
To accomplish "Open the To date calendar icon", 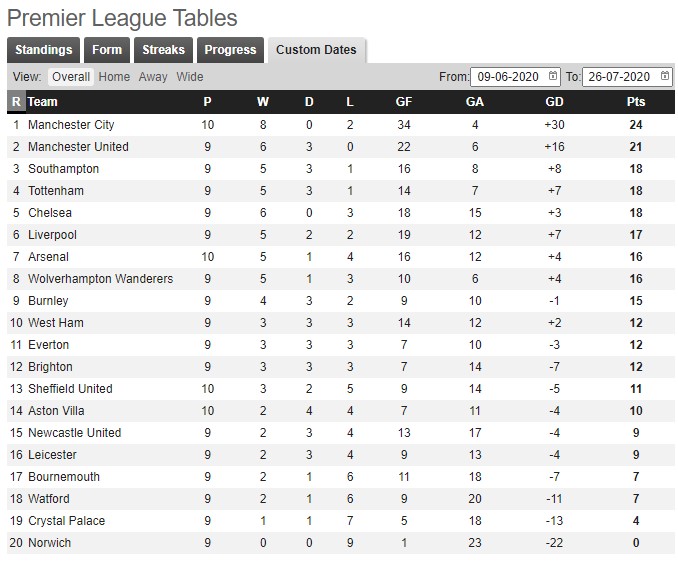I will pyautogui.click(x=665, y=76).
